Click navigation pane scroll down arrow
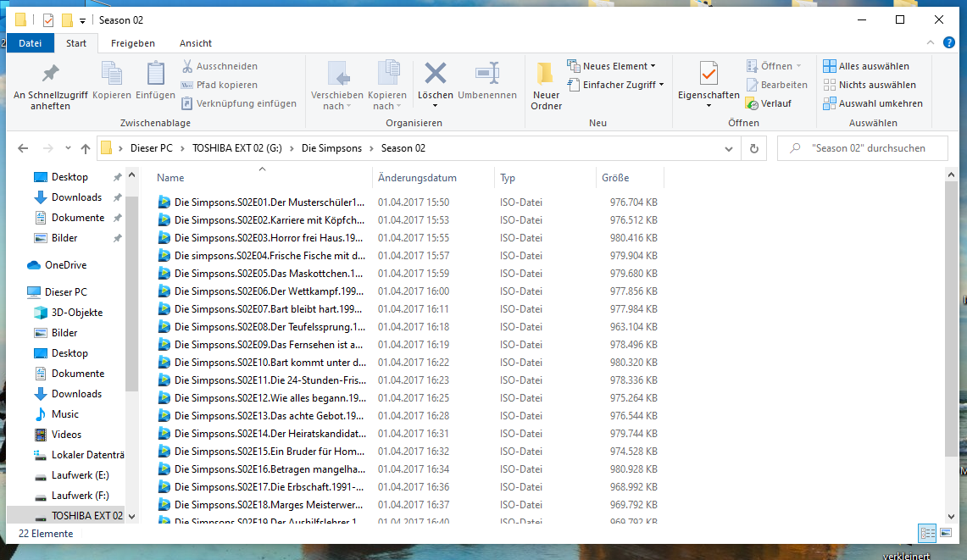This screenshot has height=560, width=967. tap(132, 516)
